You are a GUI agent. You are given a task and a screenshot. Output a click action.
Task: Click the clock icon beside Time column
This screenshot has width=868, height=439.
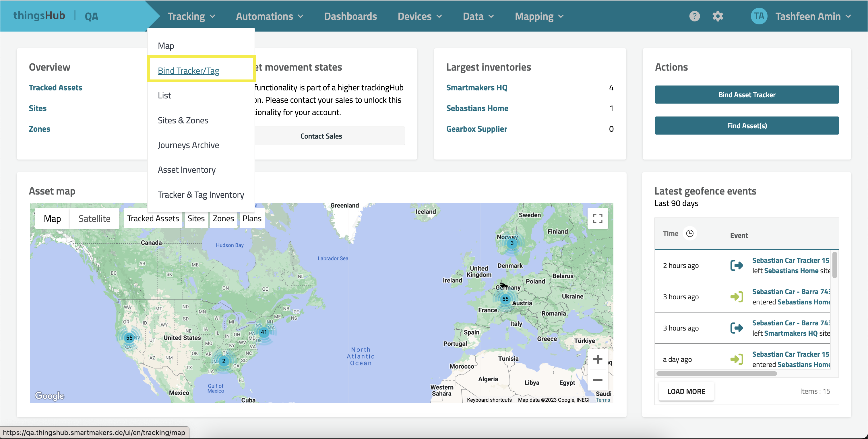pos(690,234)
